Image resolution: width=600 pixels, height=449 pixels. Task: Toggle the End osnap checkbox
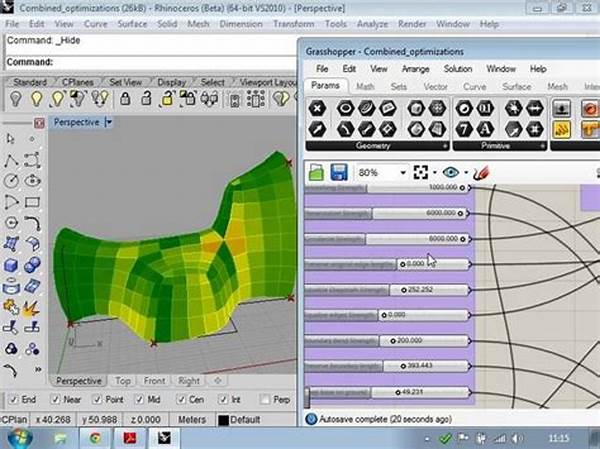click(14, 400)
